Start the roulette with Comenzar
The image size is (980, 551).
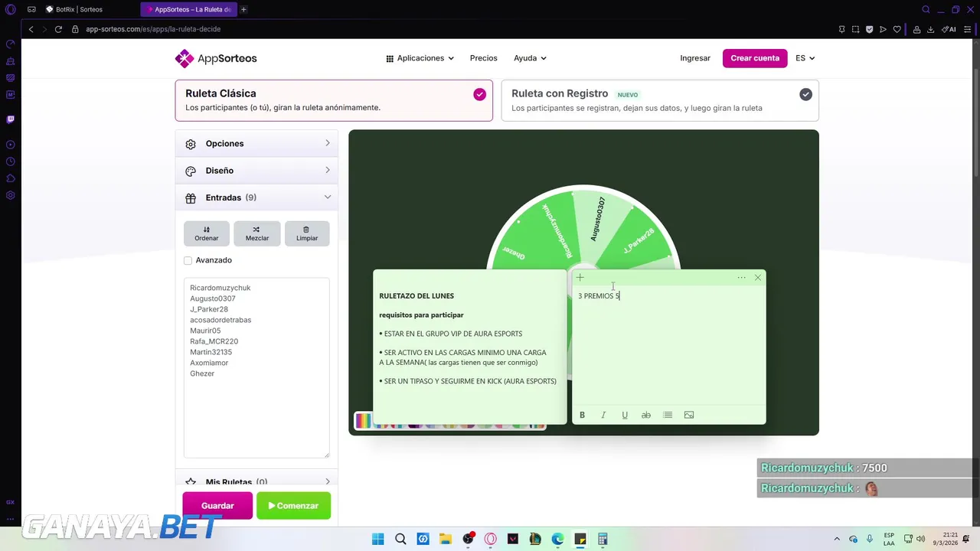click(x=293, y=506)
